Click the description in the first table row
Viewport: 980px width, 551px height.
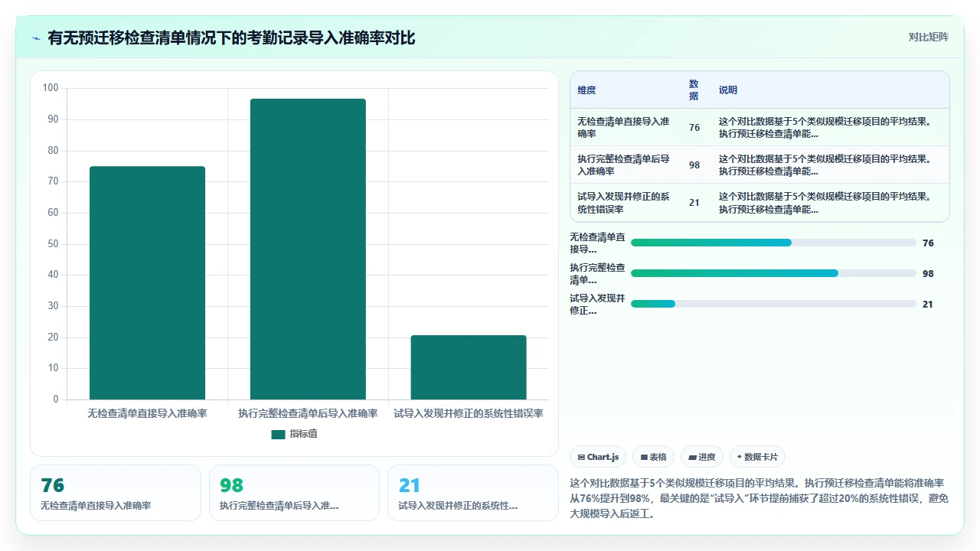tap(825, 128)
